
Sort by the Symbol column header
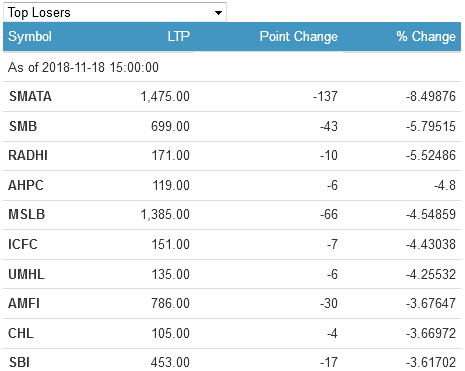[30, 36]
